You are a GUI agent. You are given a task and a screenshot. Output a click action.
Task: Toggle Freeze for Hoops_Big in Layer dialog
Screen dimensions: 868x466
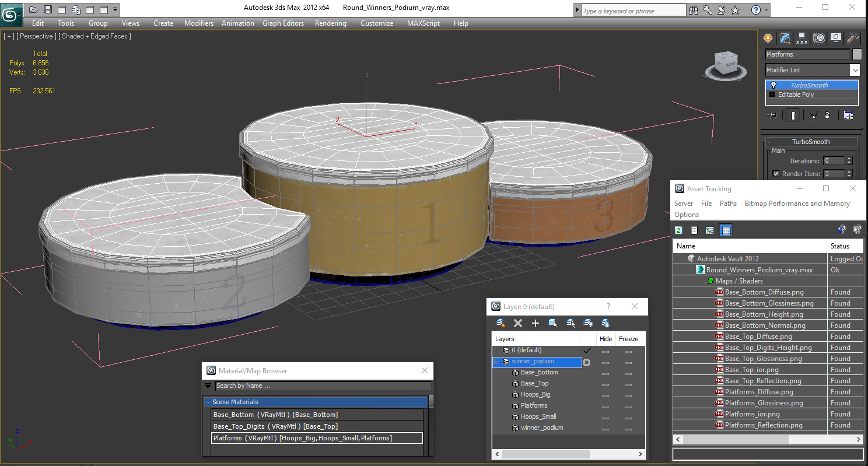628,395
